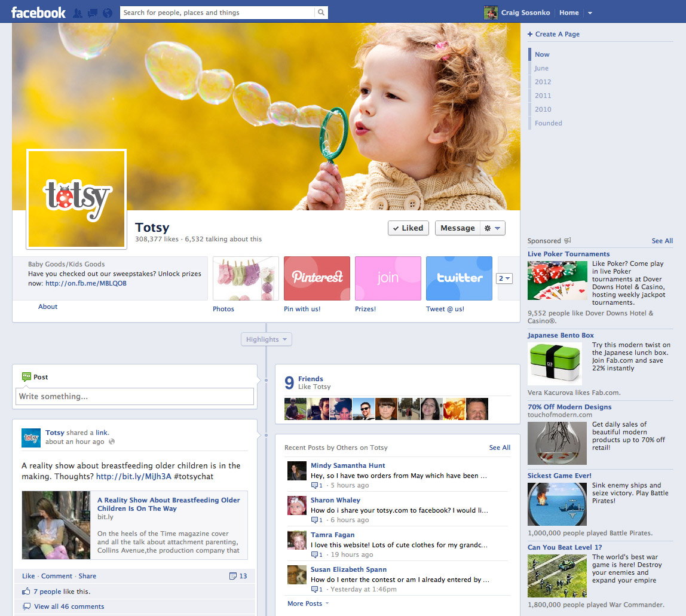
Task: Expand the apps row using the 2 dropdown
Action: (x=504, y=278)
